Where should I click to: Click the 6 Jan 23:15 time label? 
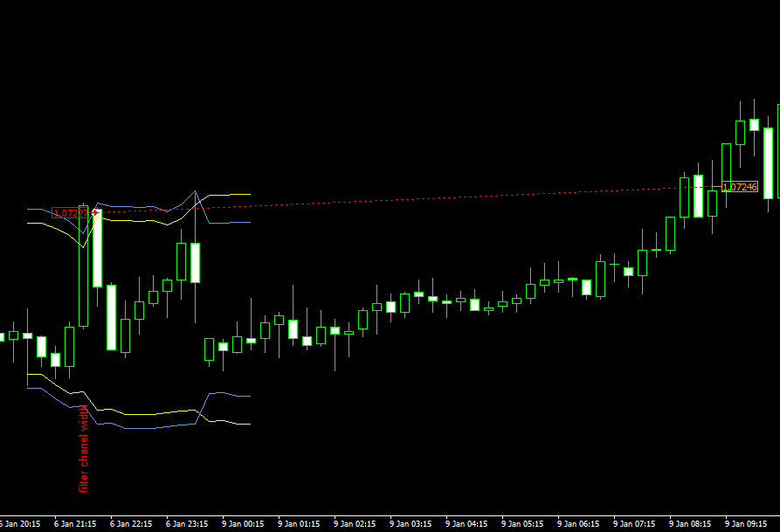[x=187, y=524]
